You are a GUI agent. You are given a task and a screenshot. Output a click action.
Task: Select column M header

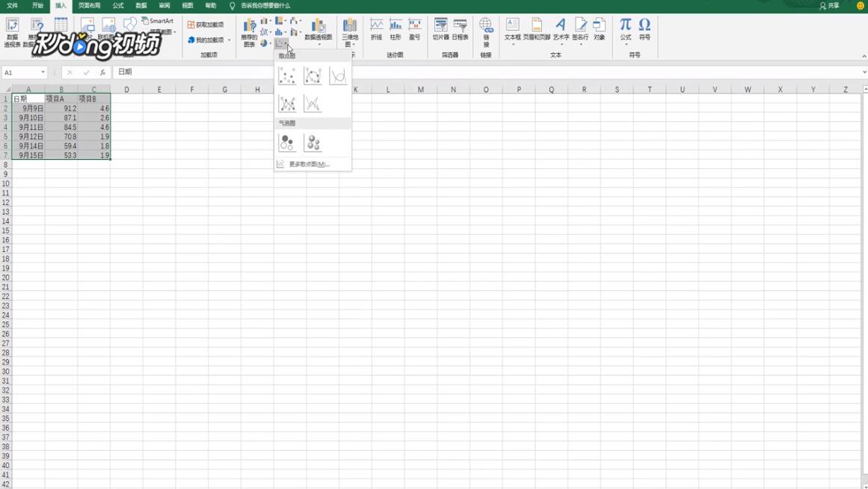(421, 89)
